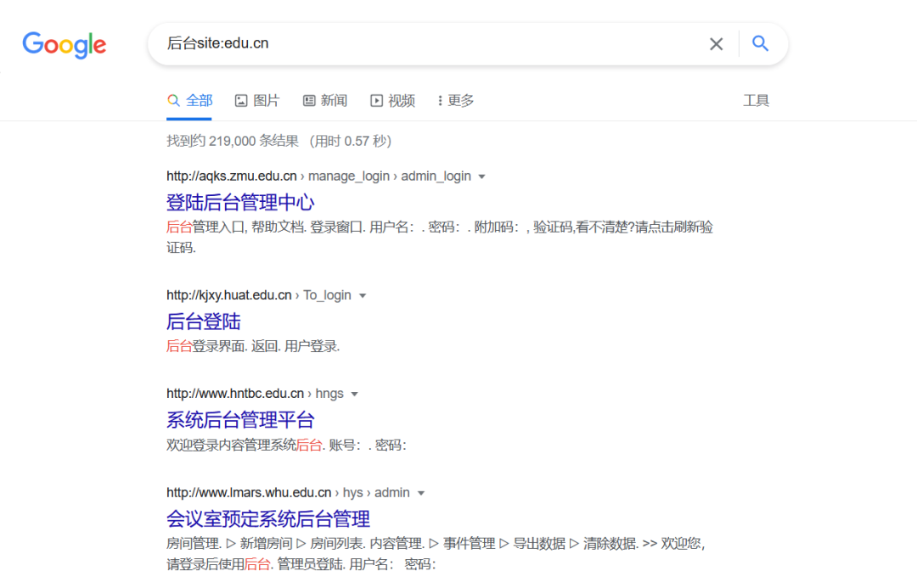Click the http://kjxy.huat.edu.cn URL text

pos(228,295)
